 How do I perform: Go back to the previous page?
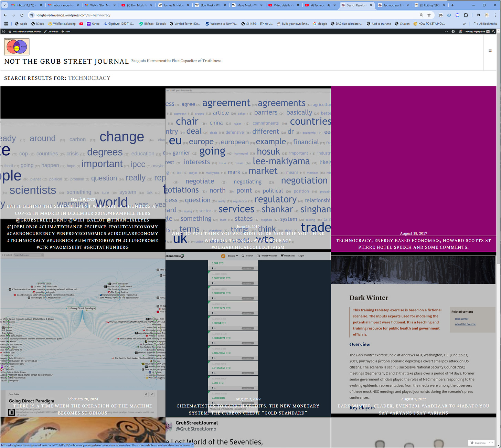5,15
